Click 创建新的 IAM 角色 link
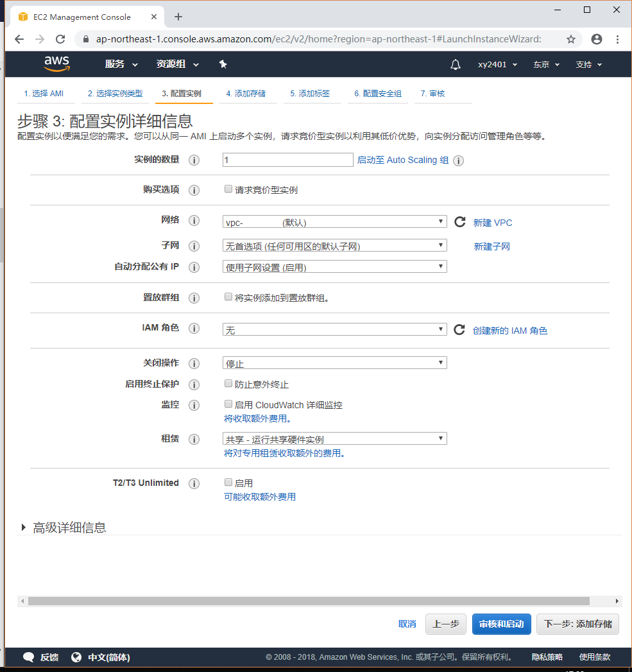The image size is (632, 672). [x=510, y=331]
